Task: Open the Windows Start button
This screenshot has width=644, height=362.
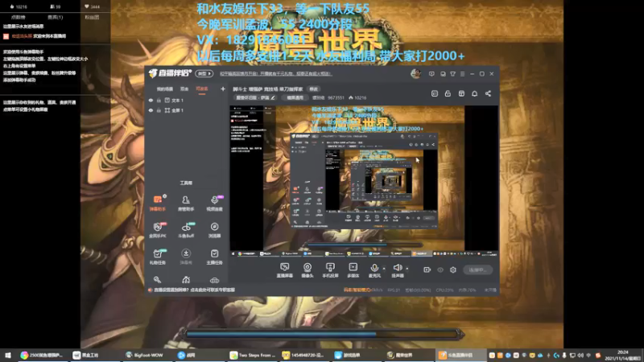Action: click(x=7, y=355)
